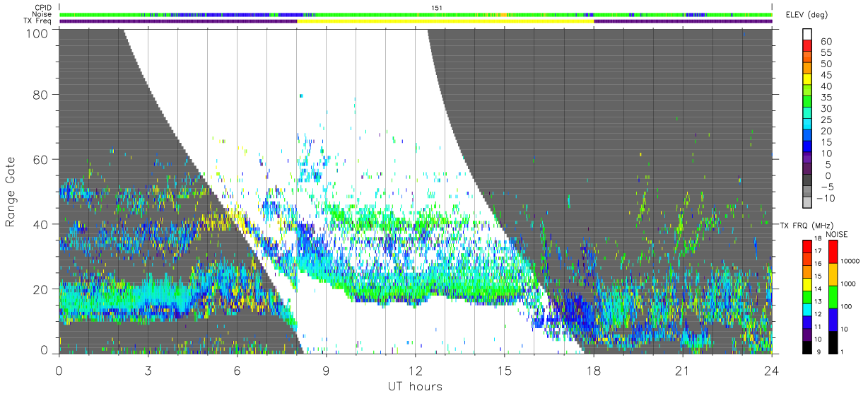Click the 'UT hours' axis title
Viewport: 868px width, 401px height.
tap(415, 386)
